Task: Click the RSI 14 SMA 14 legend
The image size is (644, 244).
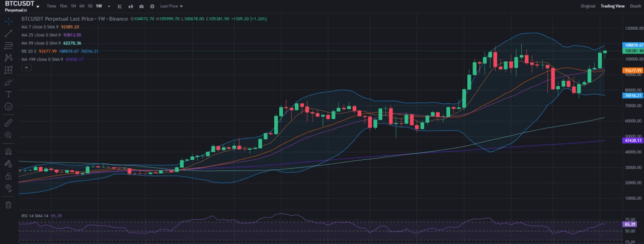Action: 35,216
